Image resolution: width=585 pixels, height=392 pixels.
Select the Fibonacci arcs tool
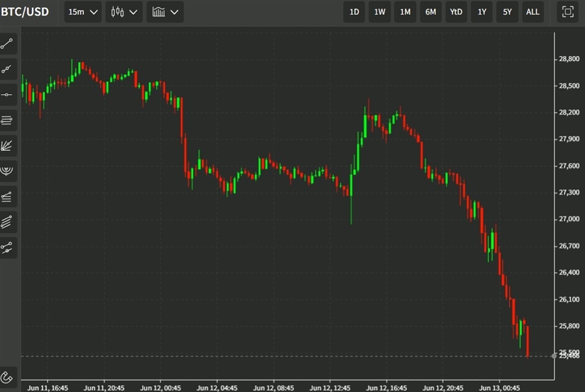(x=7, y=171)
